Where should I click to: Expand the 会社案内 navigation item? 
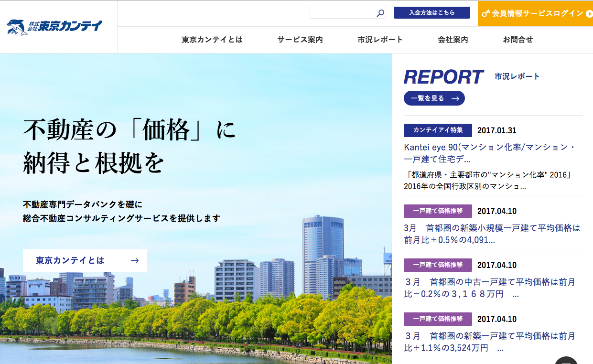pyautogui.click(x=452, y=40)
